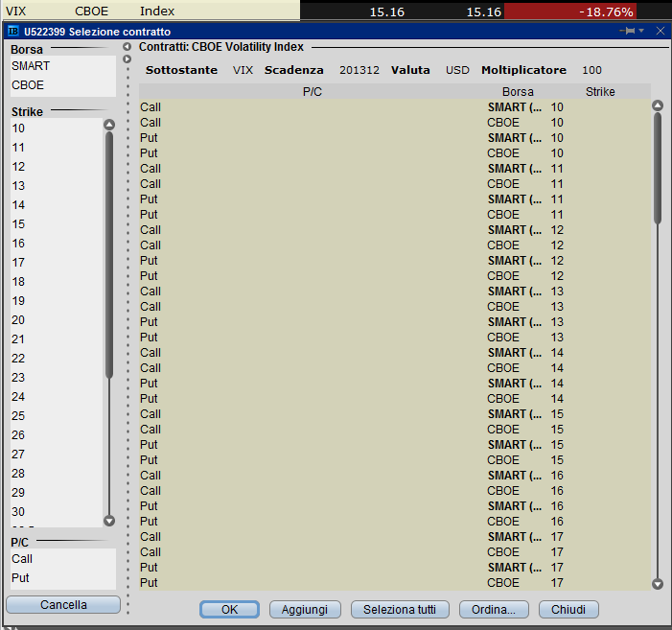Open the Ordina... sort options
This screenshot has height=630, width=672.
click(x=494, y=610)
